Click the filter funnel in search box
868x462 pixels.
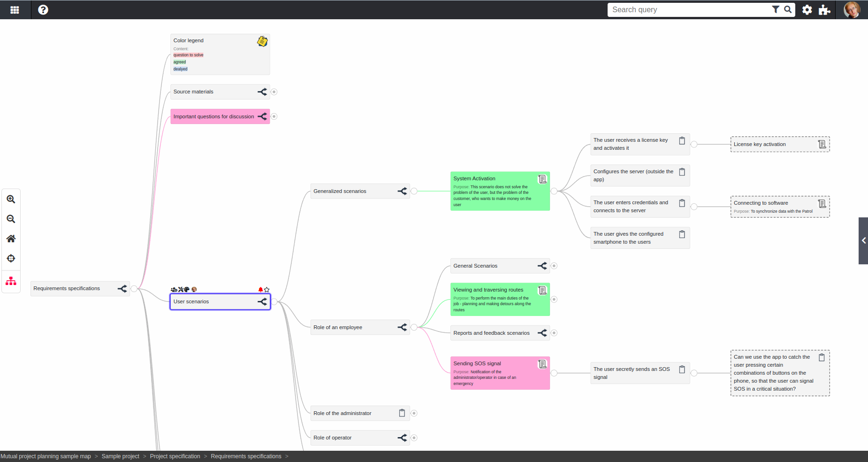coord(776,9)
